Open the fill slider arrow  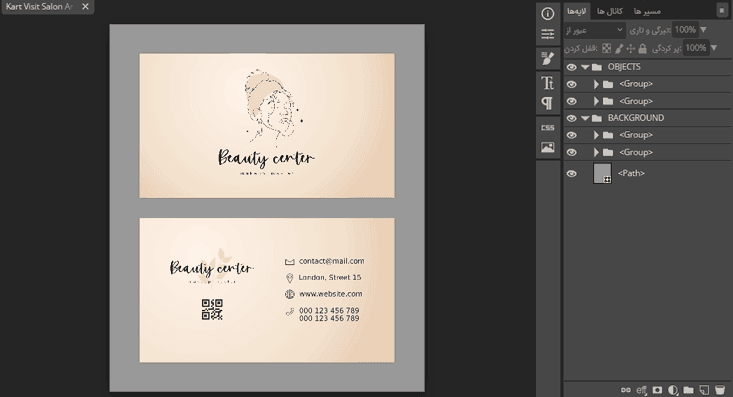pos(713,48)
